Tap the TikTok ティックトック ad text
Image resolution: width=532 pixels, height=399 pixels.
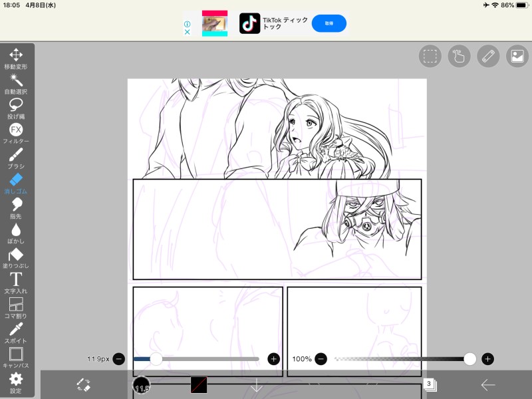(285, 23)
